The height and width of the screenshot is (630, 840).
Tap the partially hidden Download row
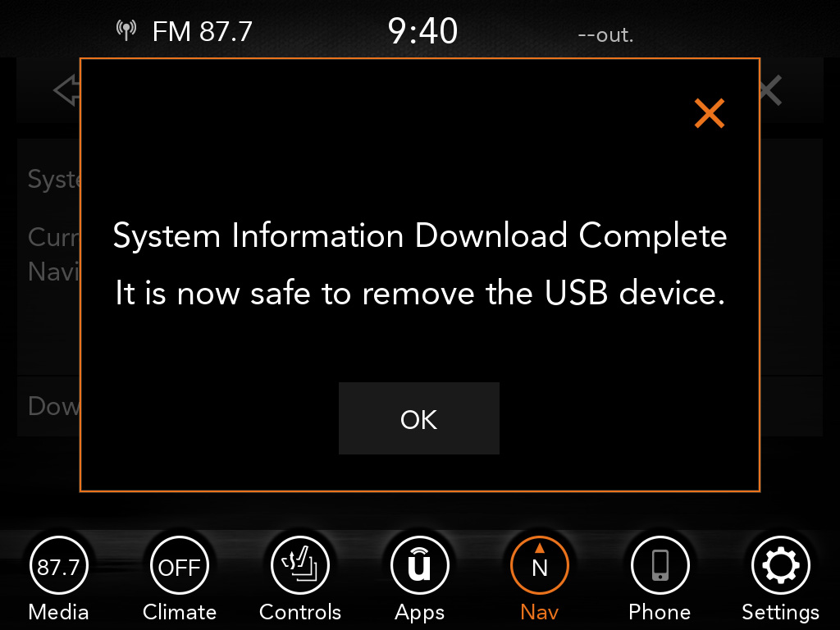[48, 406]
